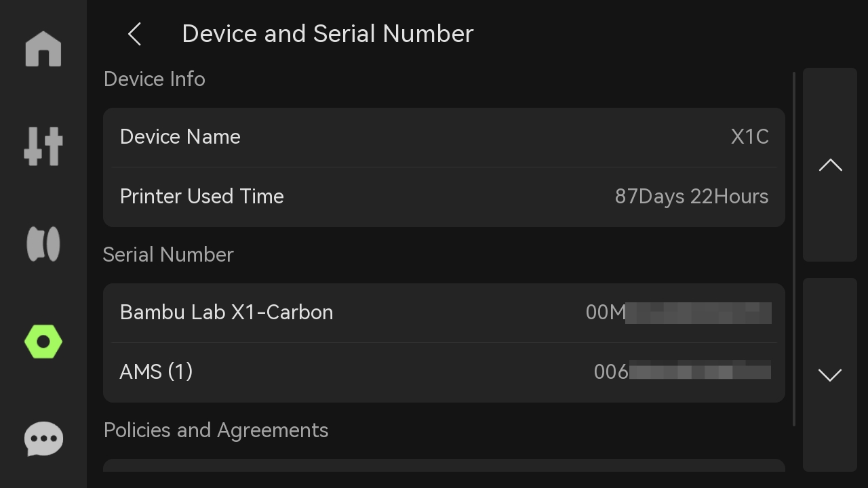The image size is (868, 488).
Task: Tap the page-down chevron button
Action: [x=830, y=375]
